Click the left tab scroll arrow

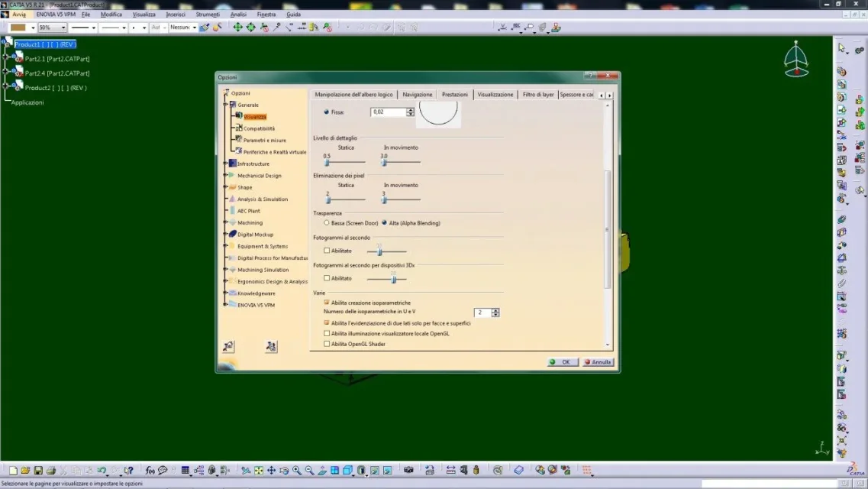click(x=601, y=96)
